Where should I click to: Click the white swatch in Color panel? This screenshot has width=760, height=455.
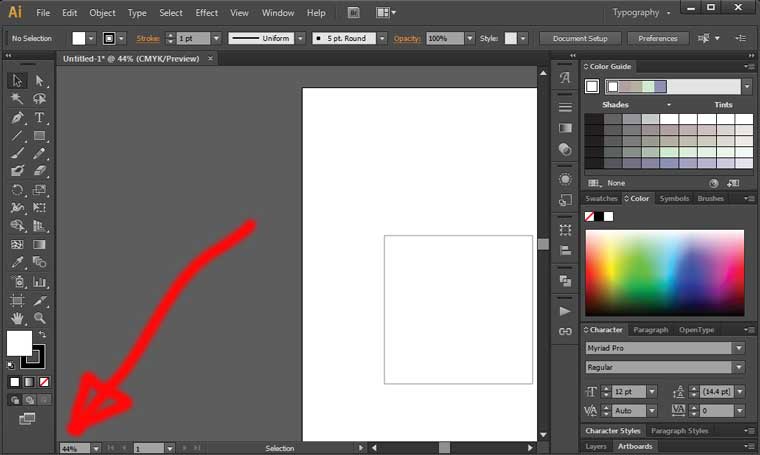tap(608, 217)
